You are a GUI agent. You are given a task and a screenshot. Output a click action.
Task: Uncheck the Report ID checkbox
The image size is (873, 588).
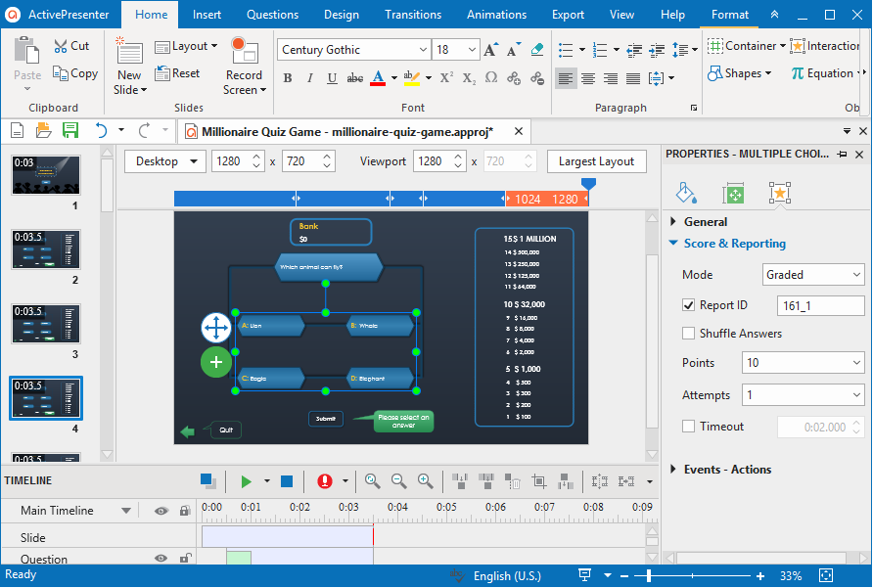[689, 305]
